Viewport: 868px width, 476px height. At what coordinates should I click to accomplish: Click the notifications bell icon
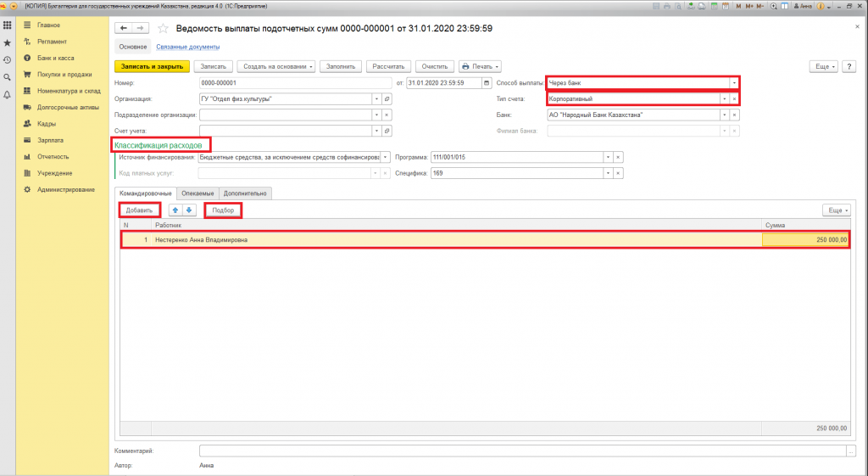[7, 94]
